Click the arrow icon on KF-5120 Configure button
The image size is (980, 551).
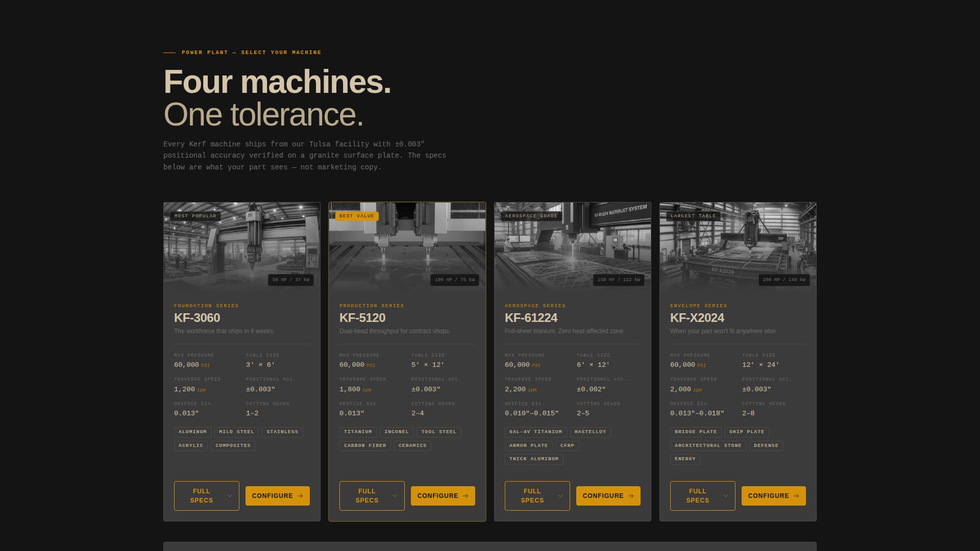(465, 495)
